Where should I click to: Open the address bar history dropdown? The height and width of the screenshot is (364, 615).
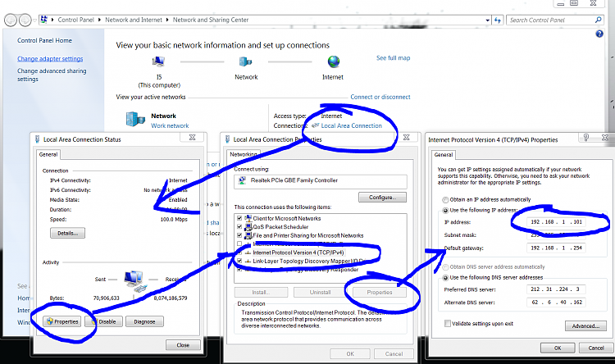click(x=488, y=20)
